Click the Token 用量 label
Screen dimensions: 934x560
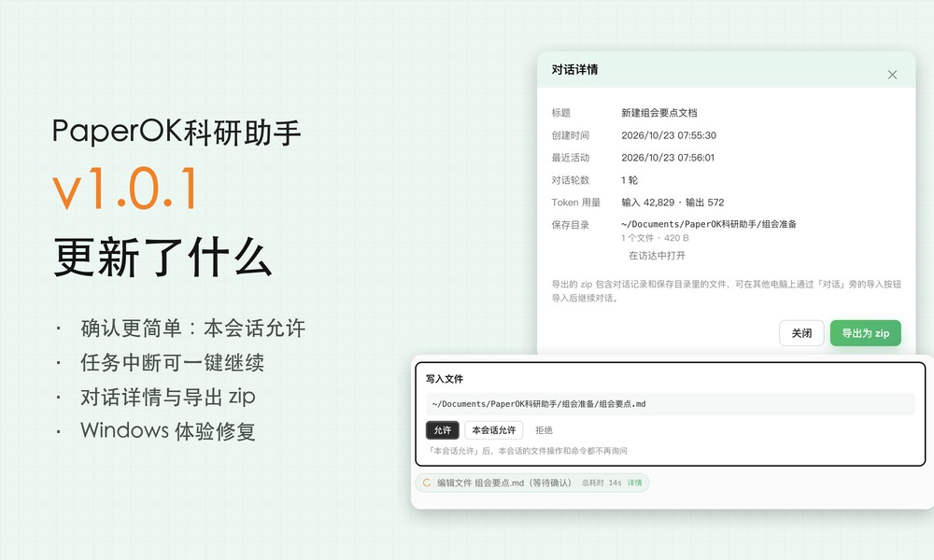click(575, 203)
